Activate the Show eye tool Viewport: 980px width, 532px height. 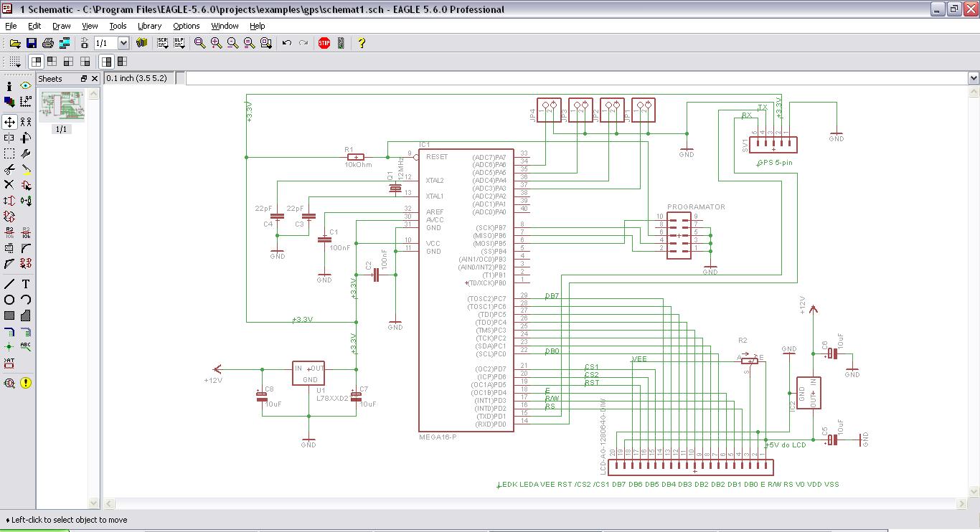(x=26, y=86)
